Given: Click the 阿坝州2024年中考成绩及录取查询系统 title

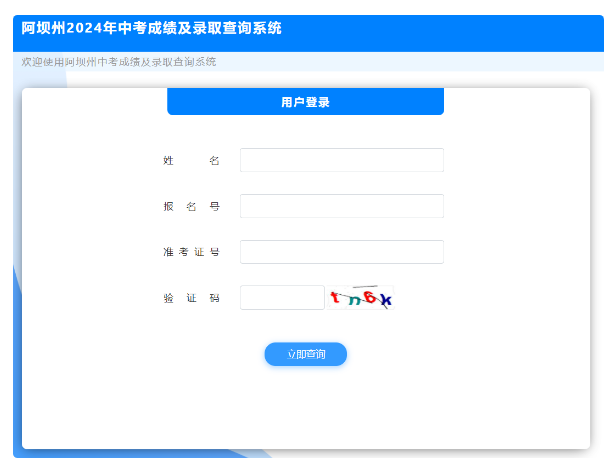Looking at the screenshot, I should pyautogui.click(x=152, y=28).
